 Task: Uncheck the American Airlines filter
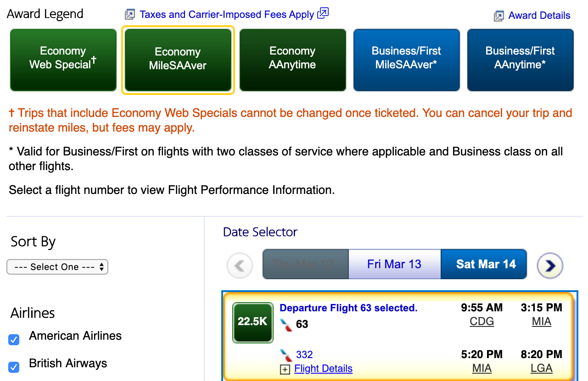tap(14, 340)
